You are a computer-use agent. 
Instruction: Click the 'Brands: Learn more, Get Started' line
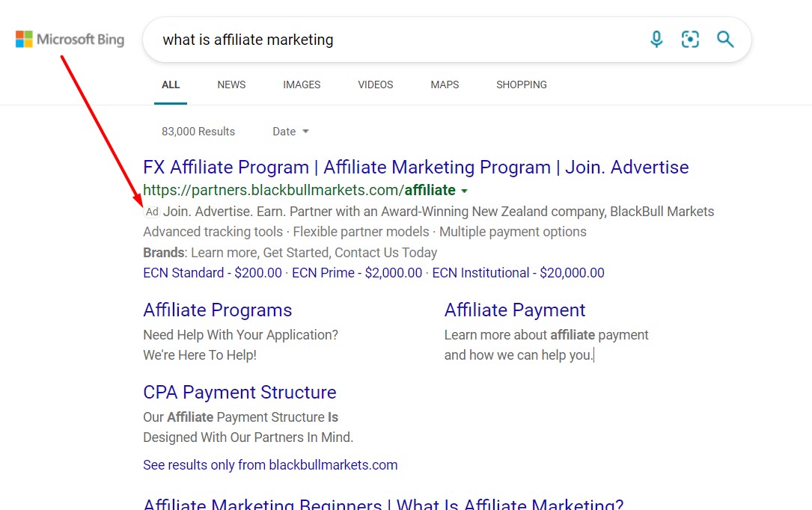click(290, 253)
